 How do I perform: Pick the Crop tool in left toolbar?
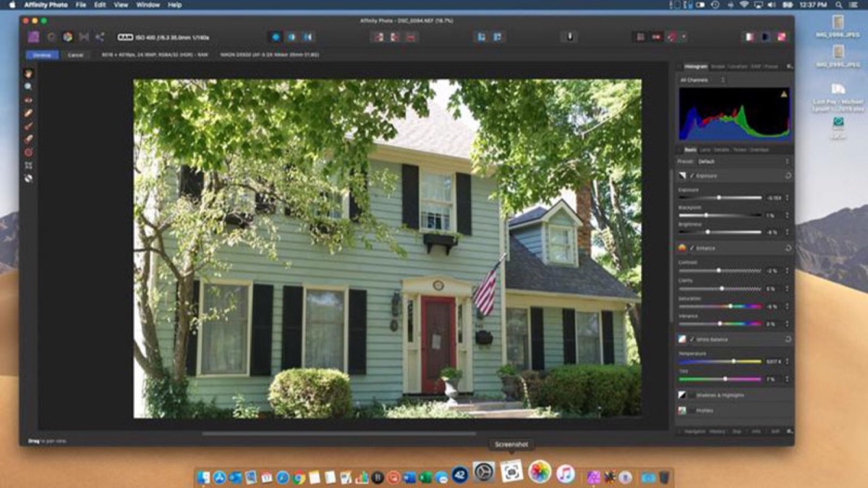pyautogui.click(x=28, y=165)
